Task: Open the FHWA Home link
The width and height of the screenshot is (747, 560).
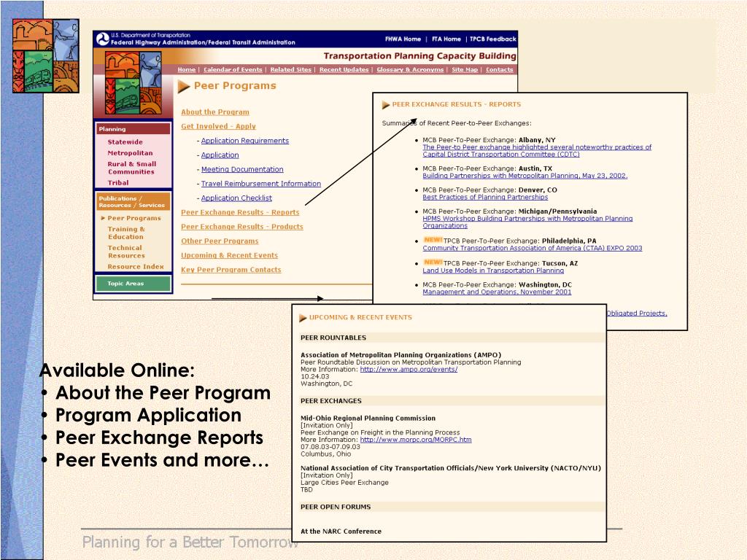Action: tap(403, 39)
